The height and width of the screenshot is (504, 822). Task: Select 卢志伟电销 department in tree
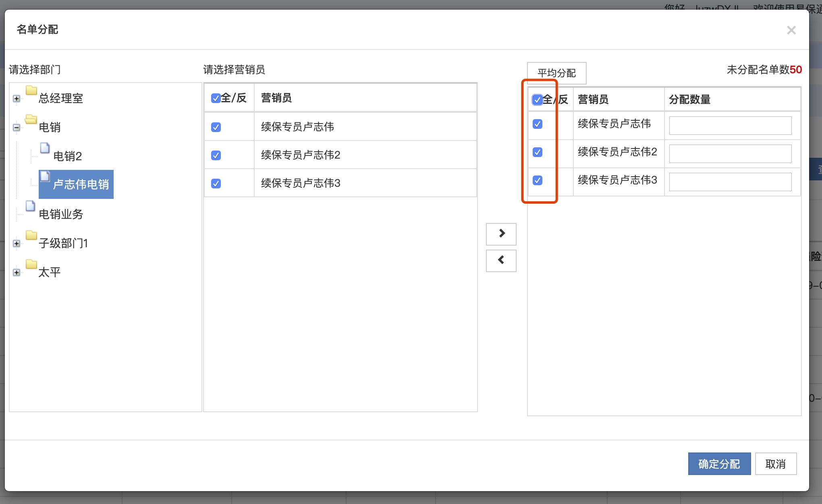pyautogui.click(x=81, y=184)
